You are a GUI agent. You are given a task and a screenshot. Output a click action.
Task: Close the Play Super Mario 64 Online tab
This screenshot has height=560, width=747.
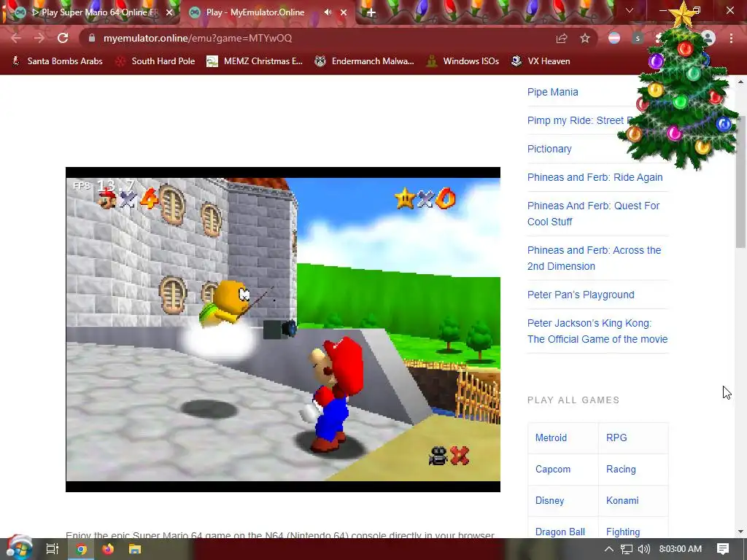(x=169, y=12)
